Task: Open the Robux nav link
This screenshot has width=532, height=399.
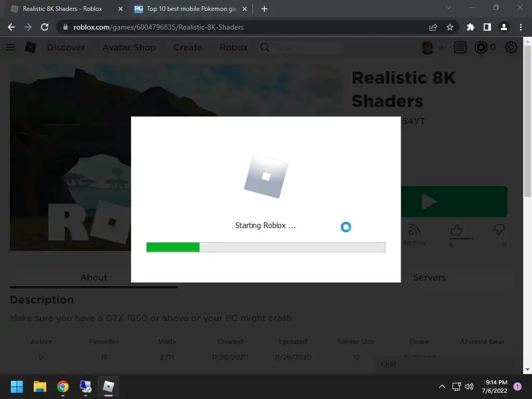Action: click(x=233, y=47)
